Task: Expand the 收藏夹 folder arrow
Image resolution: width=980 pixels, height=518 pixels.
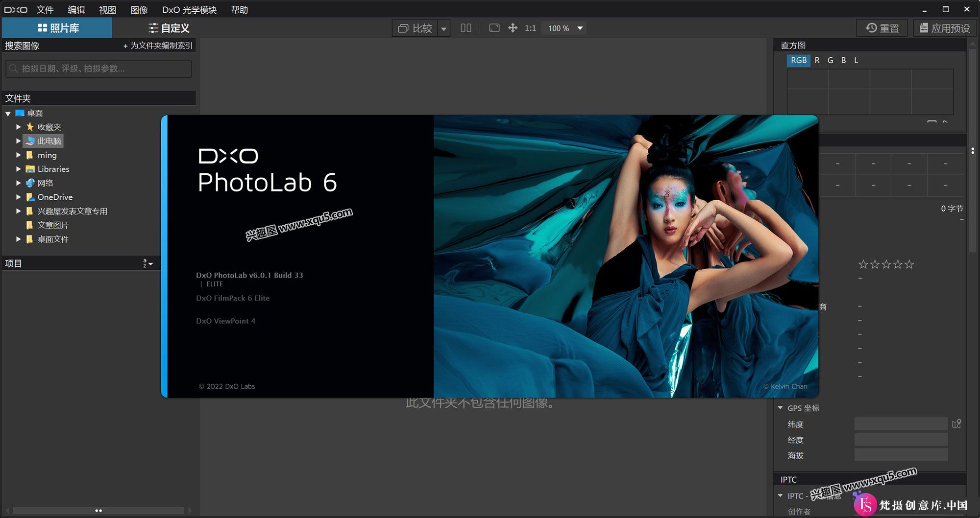Action: pos(18,127)
